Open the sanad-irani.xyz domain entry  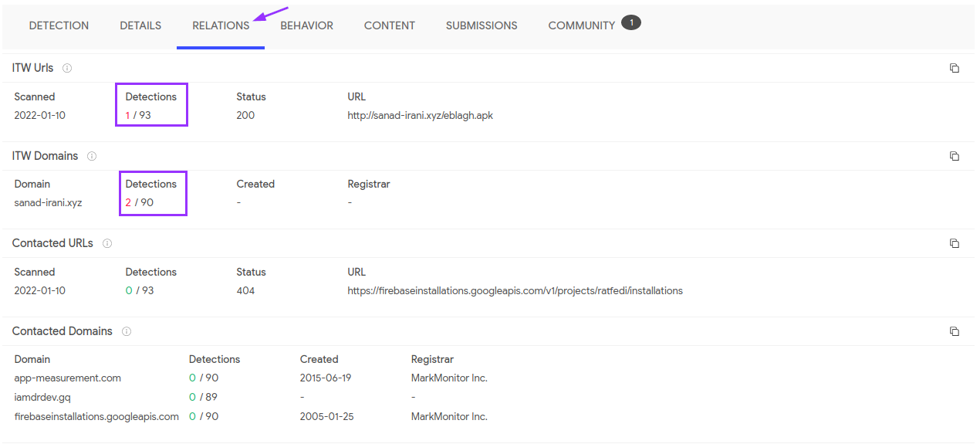tap(48, 203)
